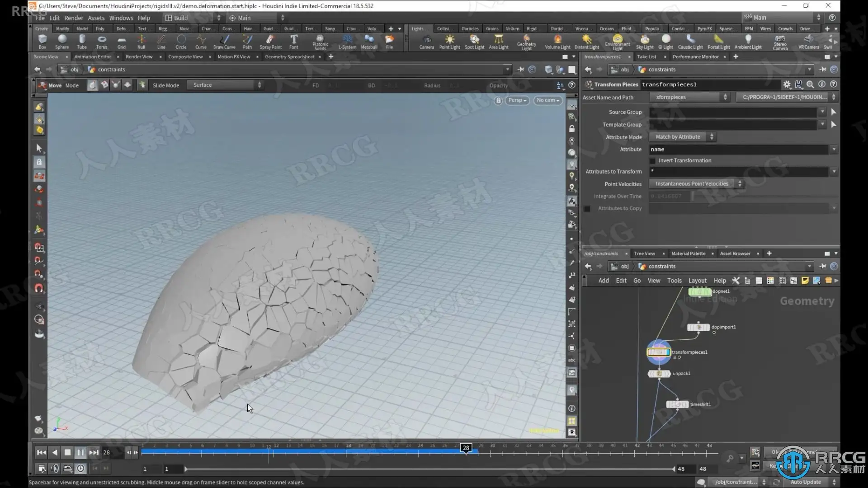
Task: Click the Torus shelf tool
Action: (102, 41)
